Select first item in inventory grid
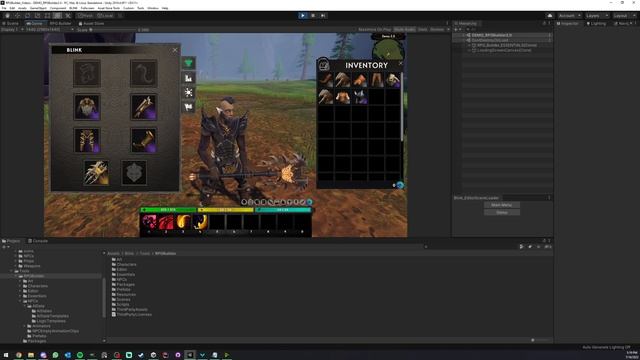This screenshot has width=640, height=360. click(326, 80)
